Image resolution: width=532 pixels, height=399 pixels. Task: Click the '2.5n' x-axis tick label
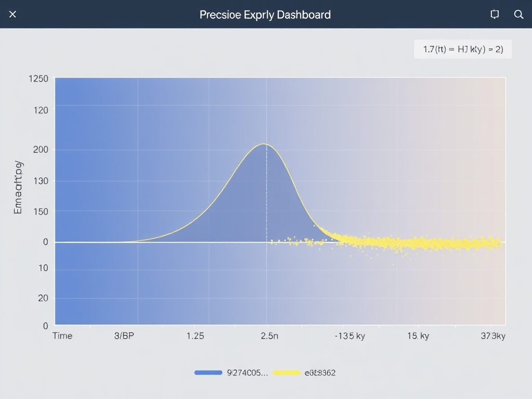(x=269, y=336)
